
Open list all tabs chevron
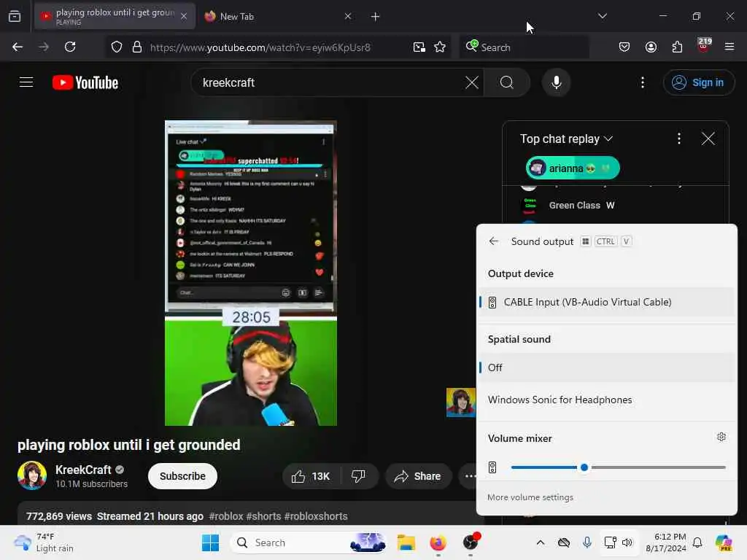[x=602, y=16]
